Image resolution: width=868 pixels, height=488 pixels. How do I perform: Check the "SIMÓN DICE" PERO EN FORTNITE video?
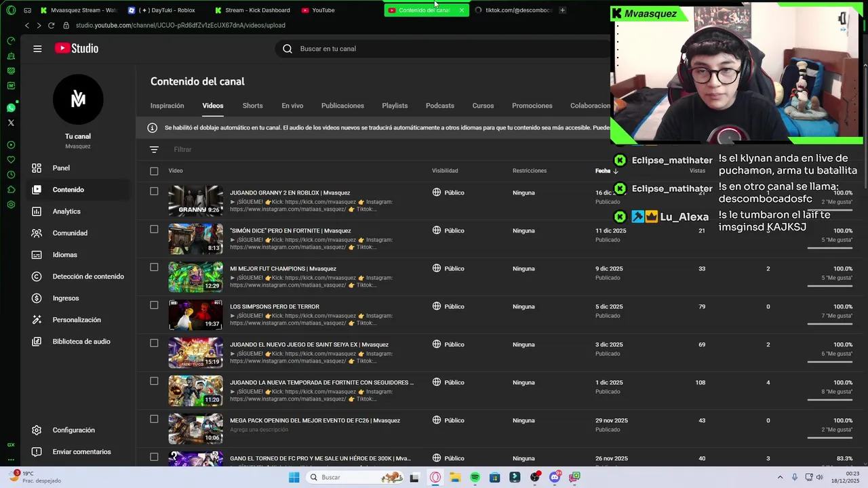(x=154, y=230)
